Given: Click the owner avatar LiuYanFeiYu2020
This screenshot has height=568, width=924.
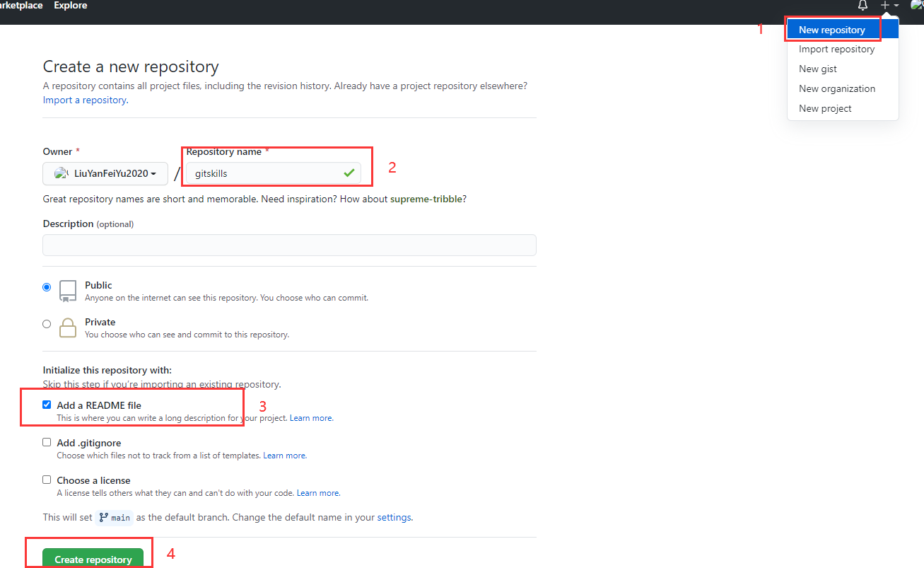Looking at the screenshot, I should (62, 173).
